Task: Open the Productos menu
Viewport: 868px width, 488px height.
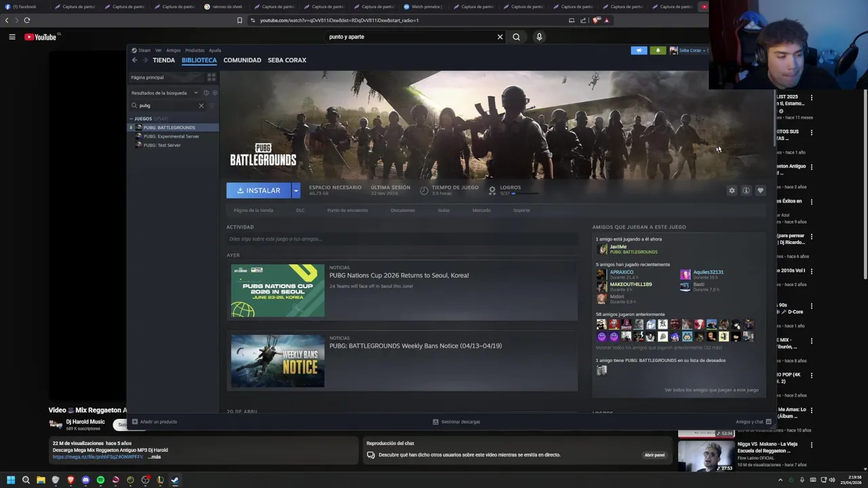Action: 195,50
